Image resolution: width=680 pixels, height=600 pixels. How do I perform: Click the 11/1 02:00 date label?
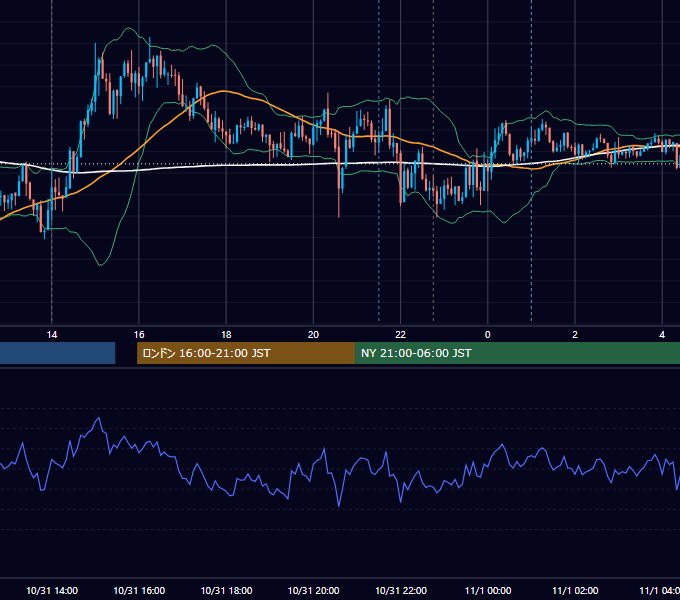(575, 590)
